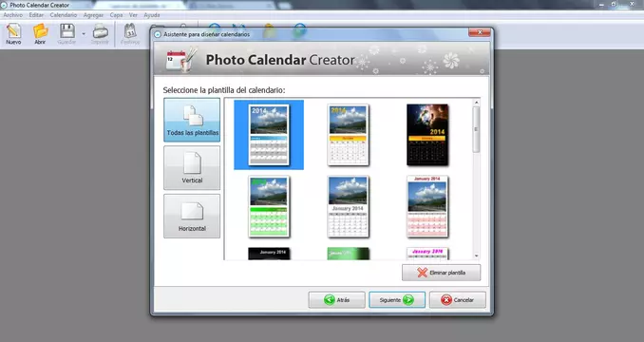Click the template list scroll up arrow
Viewport: 644px width, 342px height.
(x=477, y=103)
